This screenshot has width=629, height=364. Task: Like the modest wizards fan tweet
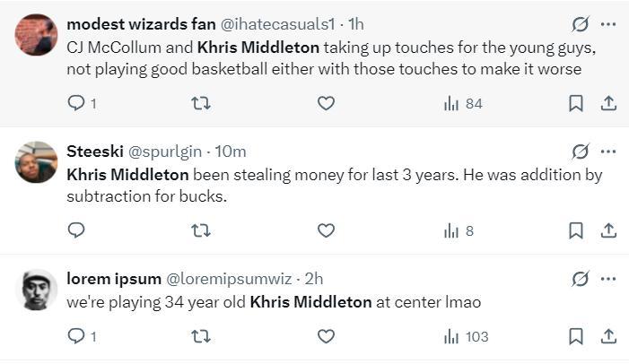click(x=326, y=103)
